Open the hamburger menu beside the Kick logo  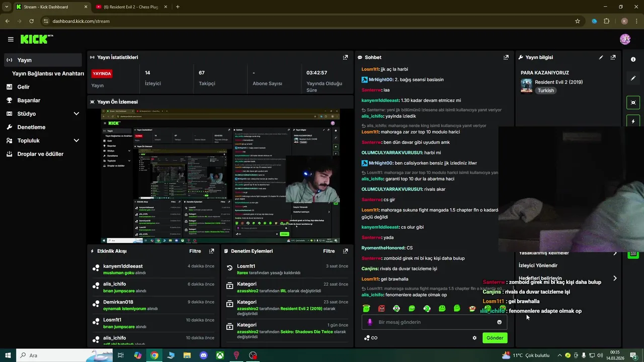tap(11, 39)
